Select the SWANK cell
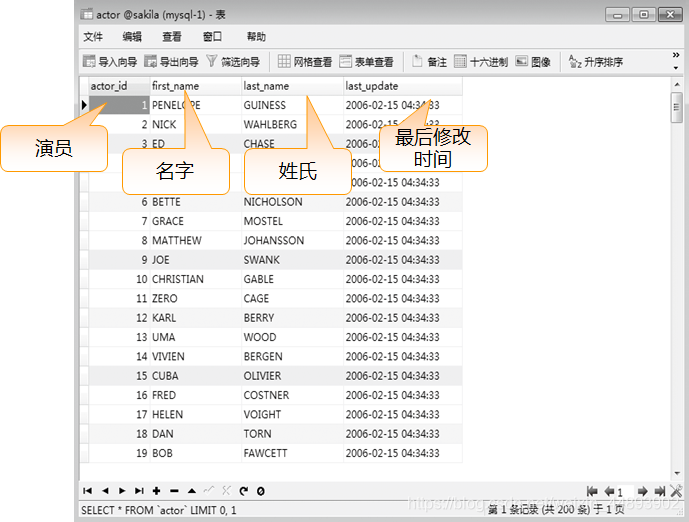The height and width of the screenshot is (522, 689). (292, 260)
